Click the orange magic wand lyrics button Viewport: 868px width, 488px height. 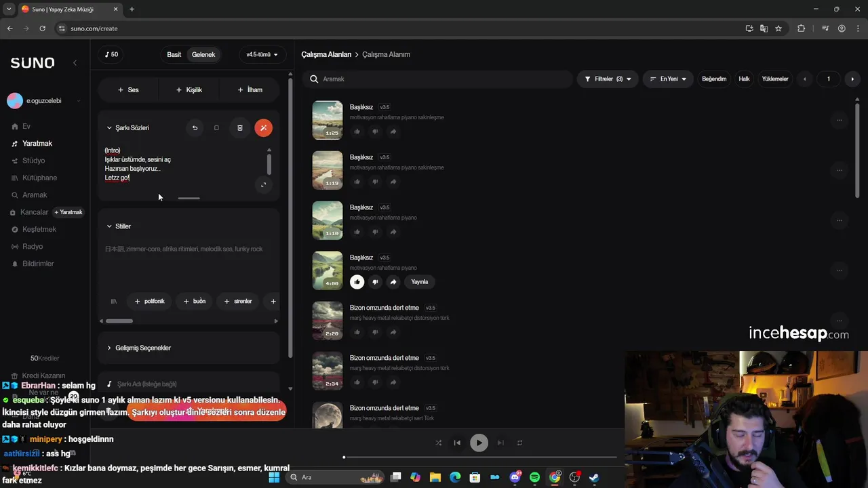click(263, 127)
